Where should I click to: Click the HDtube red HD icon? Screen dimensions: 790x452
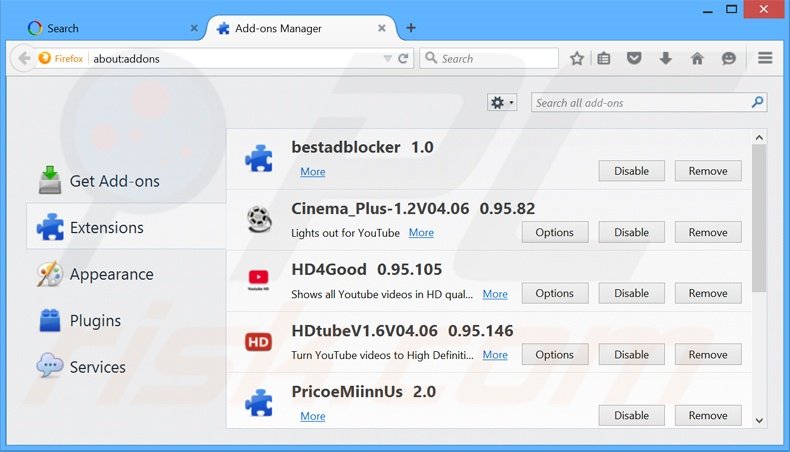click(x=258, y=342)
